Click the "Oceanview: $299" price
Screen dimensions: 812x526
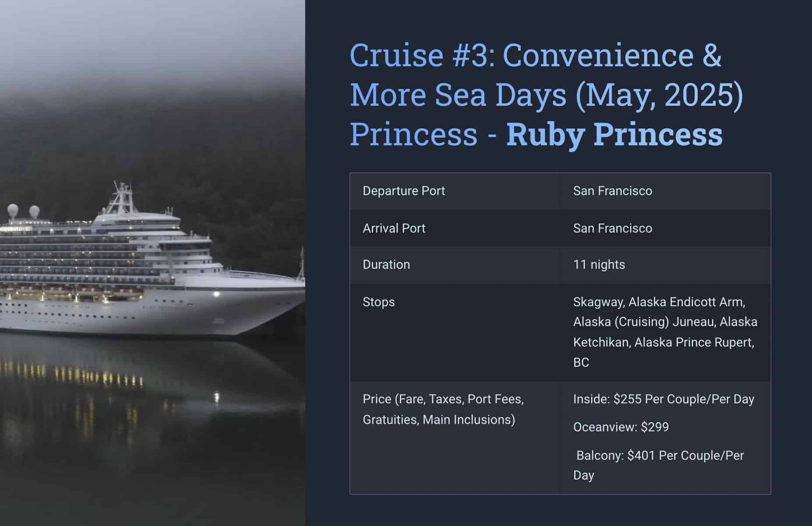tap(621, 427)
